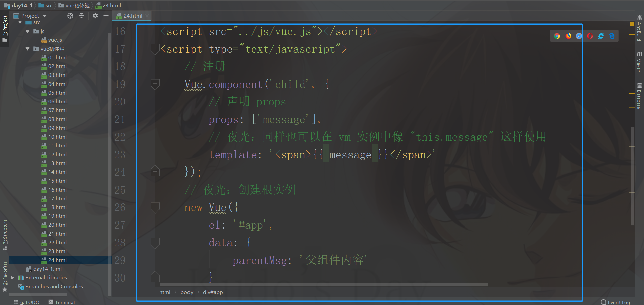This screenshot has height=305, width=644.
Task: Fold the data object at line 28
Action: (155, 243)
